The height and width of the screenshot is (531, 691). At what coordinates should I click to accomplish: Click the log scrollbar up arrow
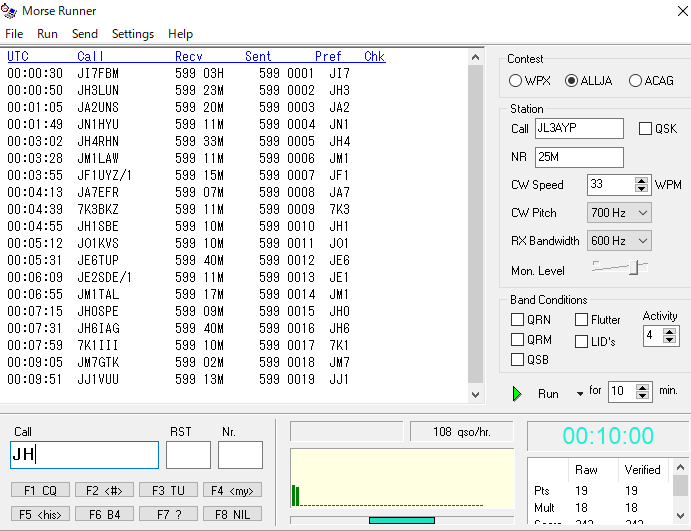[475, 57]
